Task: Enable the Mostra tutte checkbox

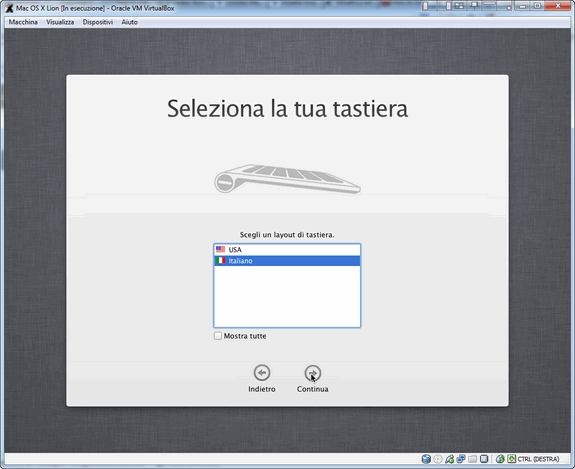Action: tap(218, 336)
